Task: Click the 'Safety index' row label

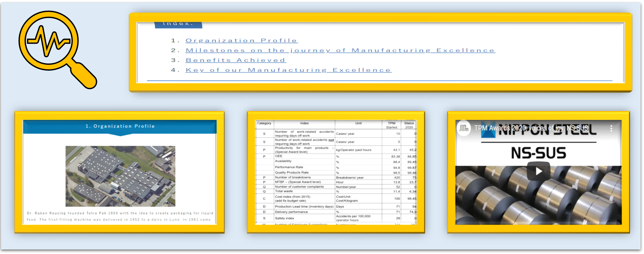Action: [284, 218]
